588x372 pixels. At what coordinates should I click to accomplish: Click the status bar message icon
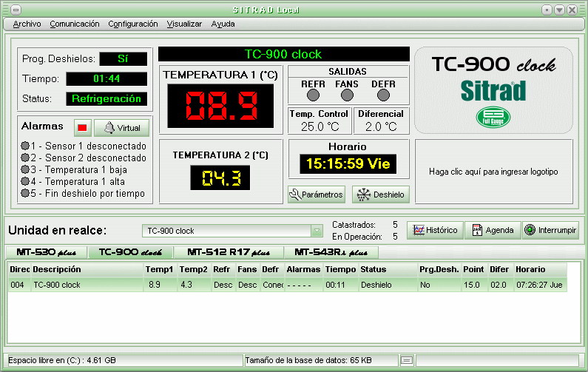[x=407, y=361]
